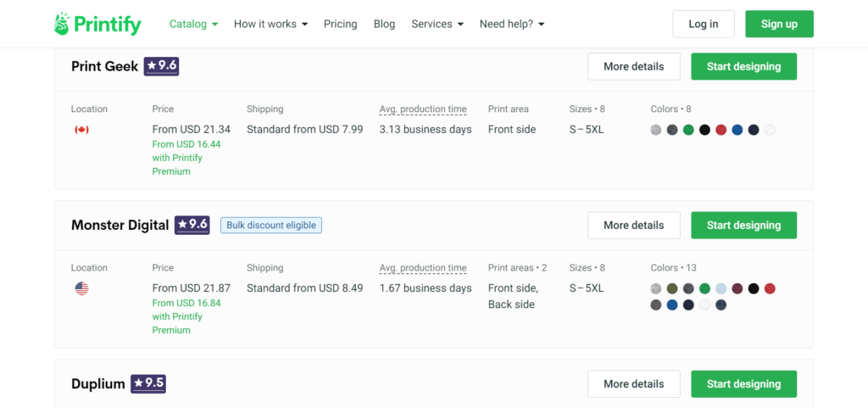868x408 pixels.
Task: Go to the Pricing page
Action: click(341, 24)
